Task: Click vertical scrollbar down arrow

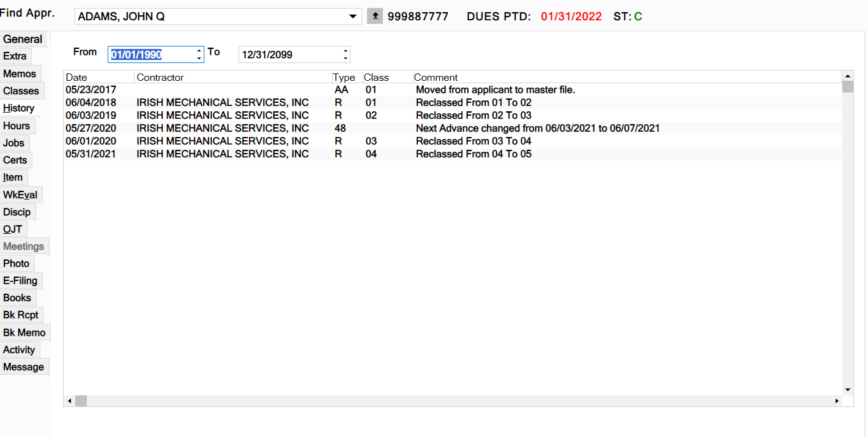Action: pyautogui.click(x=847, y=389)
